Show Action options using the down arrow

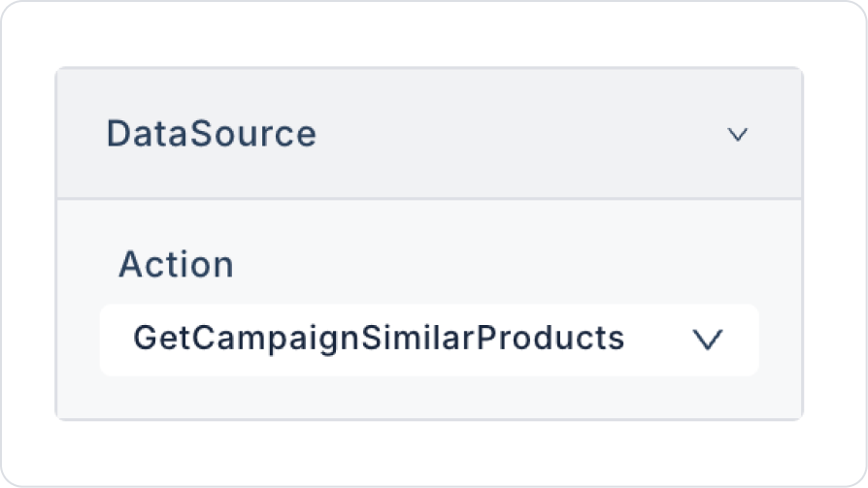click(708, 339)
